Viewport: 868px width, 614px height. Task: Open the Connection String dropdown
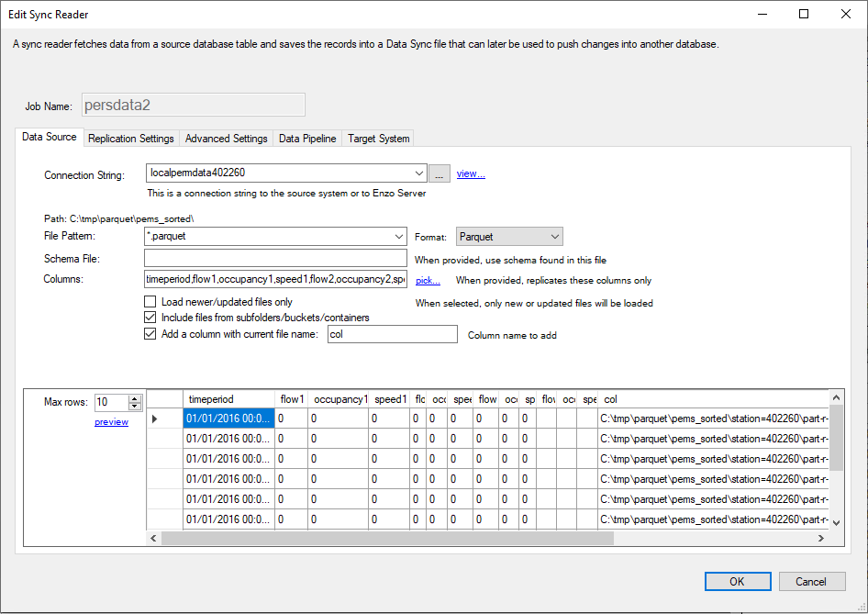tap(417, 173)
